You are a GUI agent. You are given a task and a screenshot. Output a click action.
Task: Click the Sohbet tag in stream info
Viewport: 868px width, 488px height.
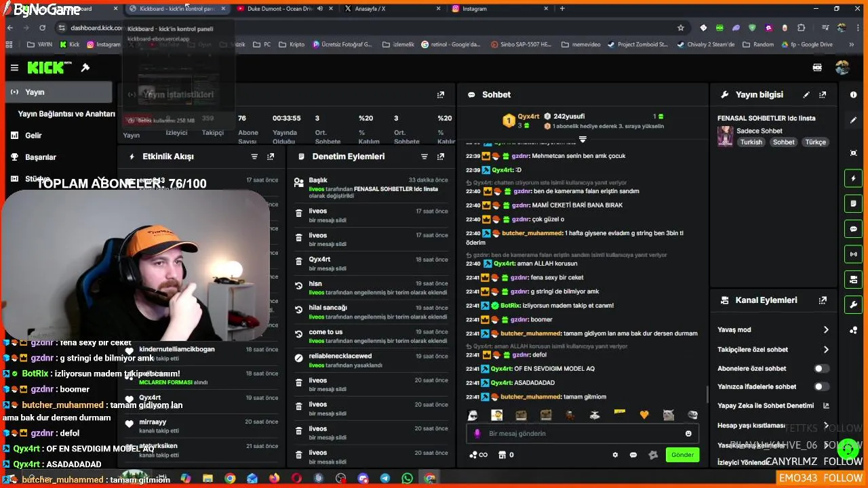click(783, 142)
